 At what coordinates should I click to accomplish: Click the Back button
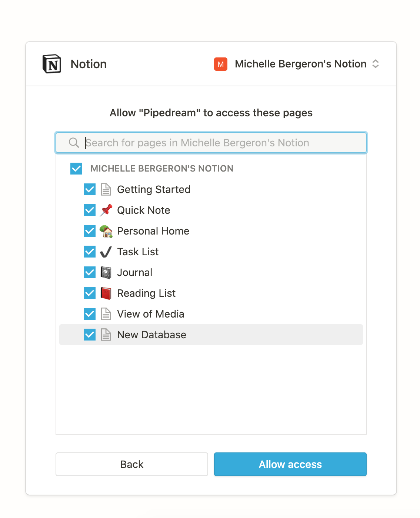(131, 464)
